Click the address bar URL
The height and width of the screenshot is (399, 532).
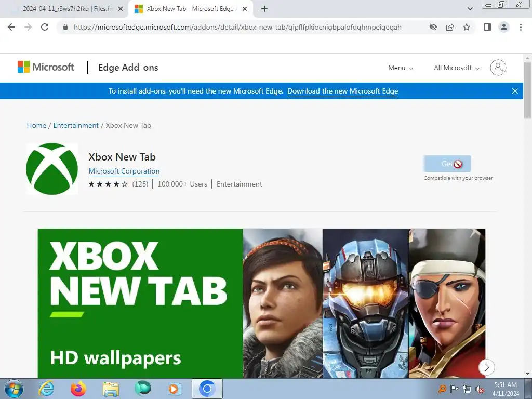coord(237,27)
